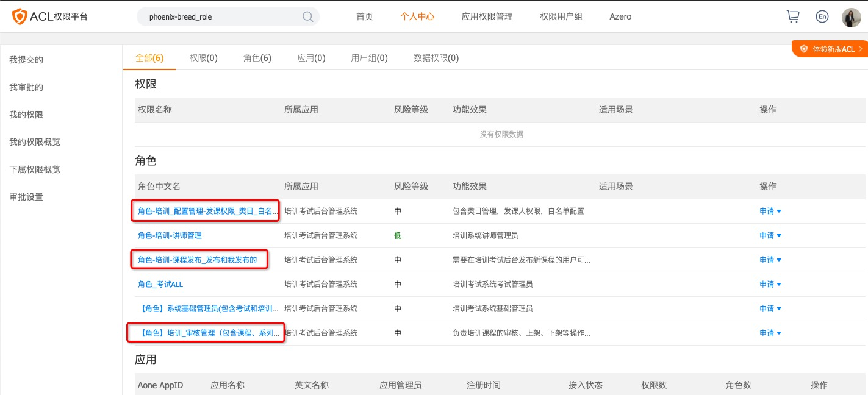
Task: Open 下属权限概览 in the sidebar
Action: [x=35, y=169]
